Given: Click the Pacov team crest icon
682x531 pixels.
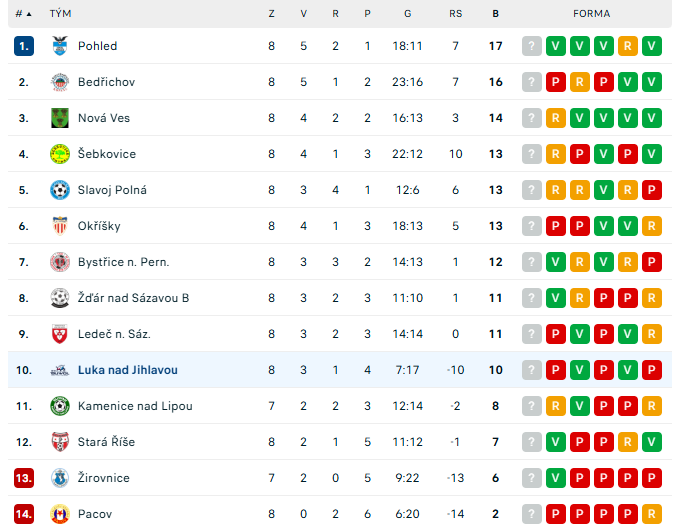Looking at the screenshot, I should [60, 514].
